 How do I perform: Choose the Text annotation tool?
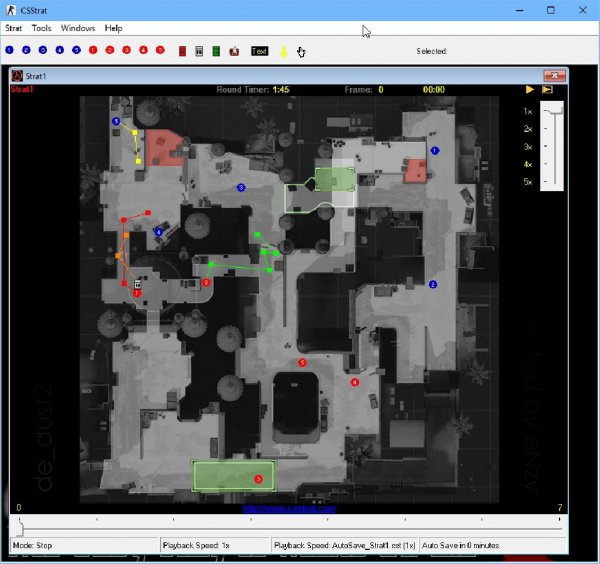259,51
